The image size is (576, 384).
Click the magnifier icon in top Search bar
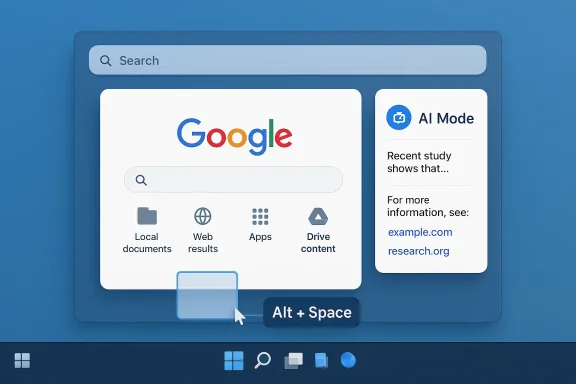[106, 61]
